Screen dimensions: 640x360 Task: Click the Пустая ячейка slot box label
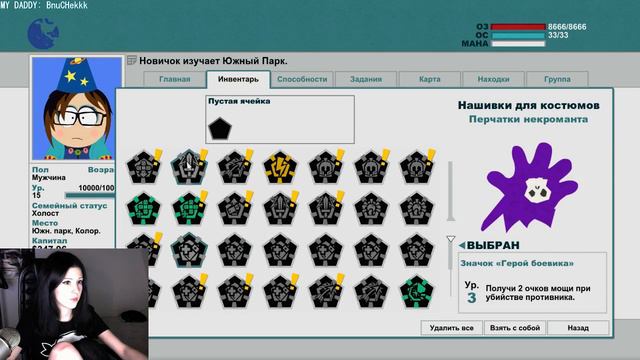click(239, 101)
